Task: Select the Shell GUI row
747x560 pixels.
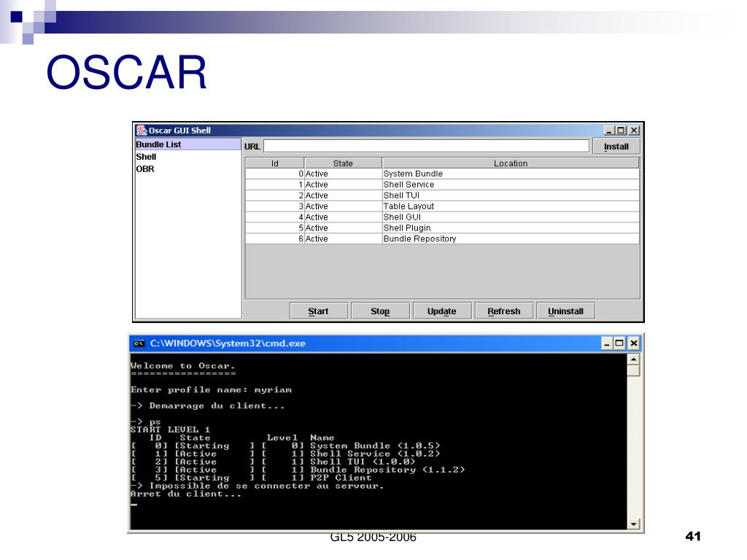Action: click(442, 217)
